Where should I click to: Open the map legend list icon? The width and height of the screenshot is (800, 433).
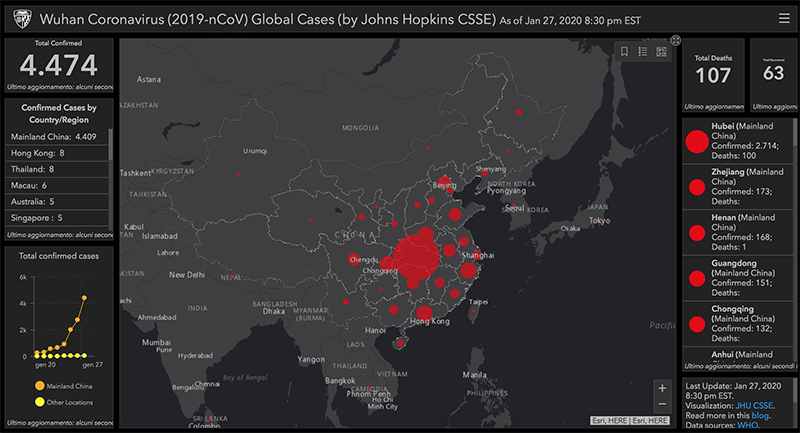pos(643,52)
